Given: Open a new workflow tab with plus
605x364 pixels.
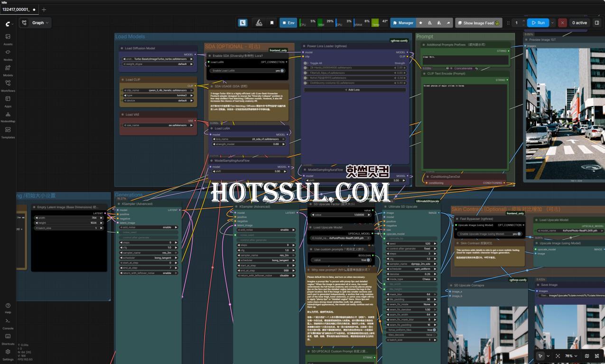Looking at the screenshot, I should (44, 9).
